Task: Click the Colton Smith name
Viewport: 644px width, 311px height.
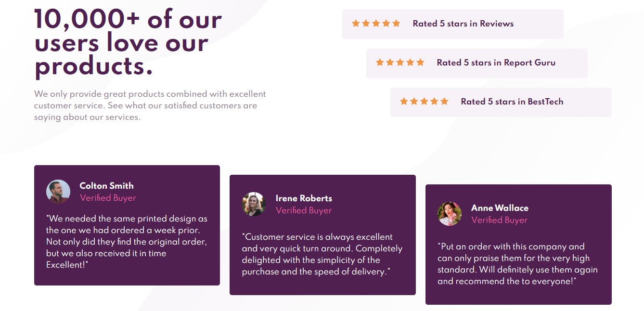Action: [x=106, y=186]
